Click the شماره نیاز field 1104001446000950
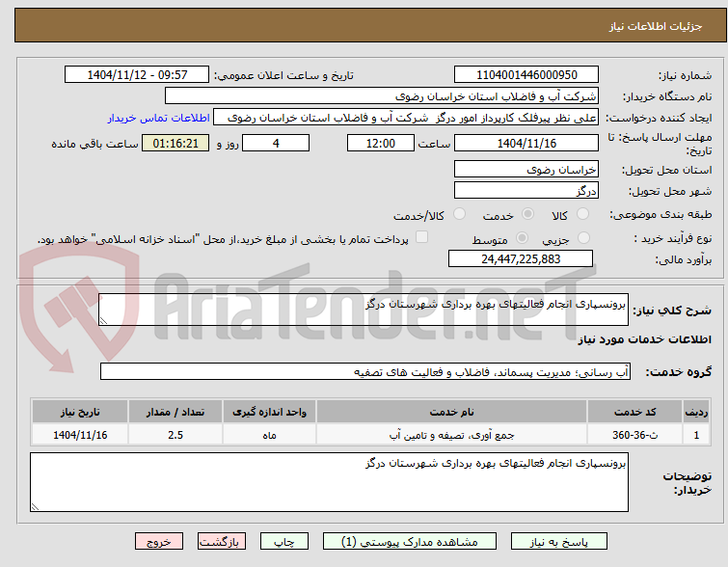This screenshot has width=728, height=567. point(526,75)
